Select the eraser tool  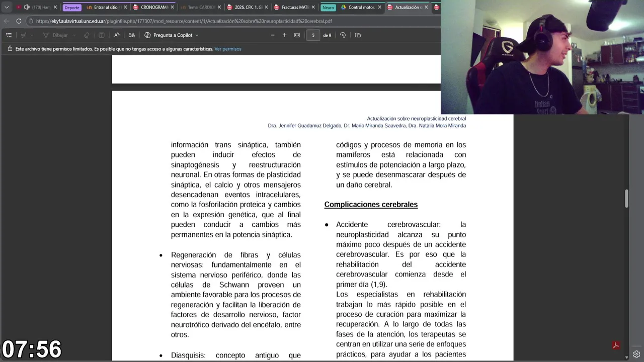coord(87,35)
